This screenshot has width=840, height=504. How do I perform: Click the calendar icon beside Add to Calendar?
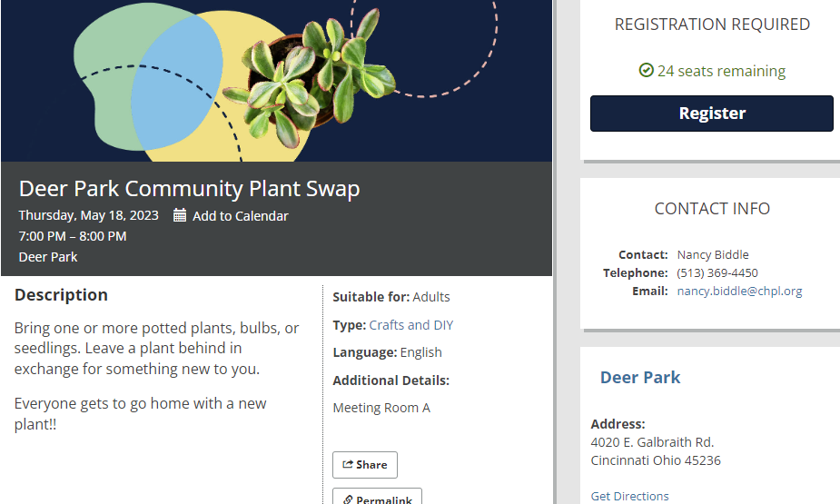pos(180,215)
